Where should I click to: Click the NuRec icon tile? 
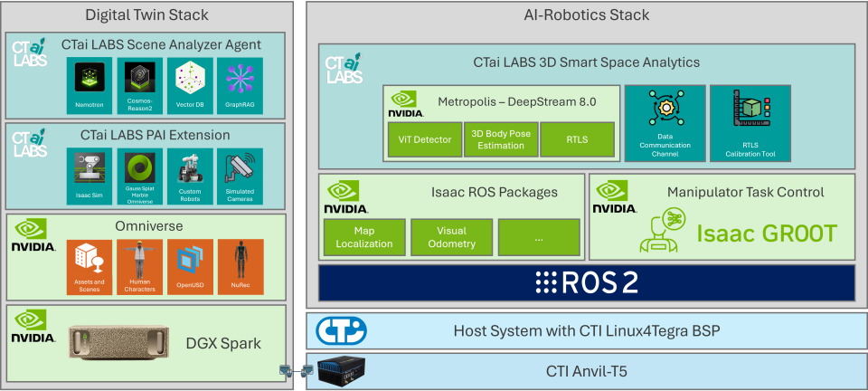(x=241, y=267)
